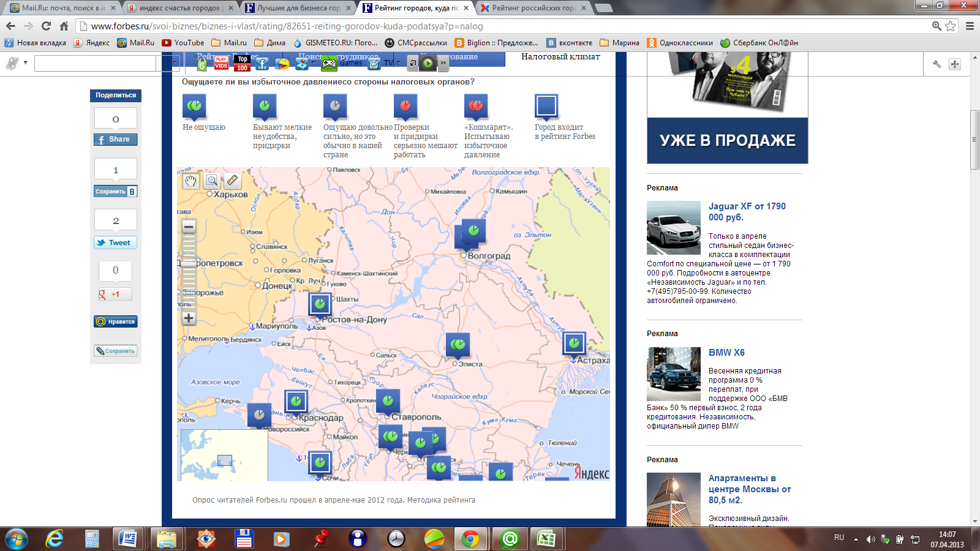This screenshot has height=551, width=980.
Task: Open the Stavropol map marker
Action: pos(388,401)
